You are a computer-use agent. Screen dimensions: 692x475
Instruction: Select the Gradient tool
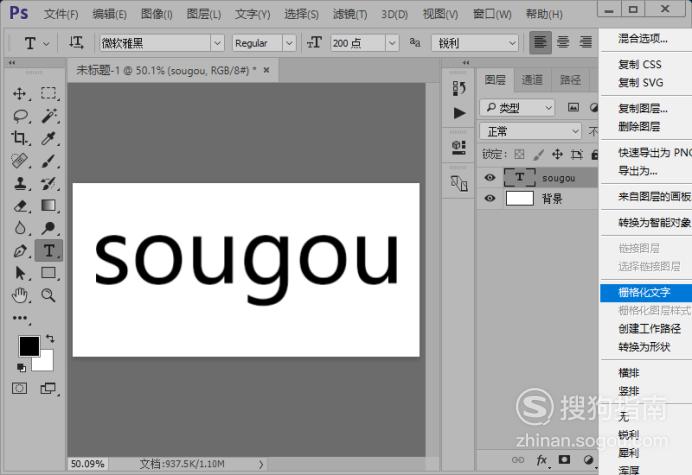tap(49, 206)
